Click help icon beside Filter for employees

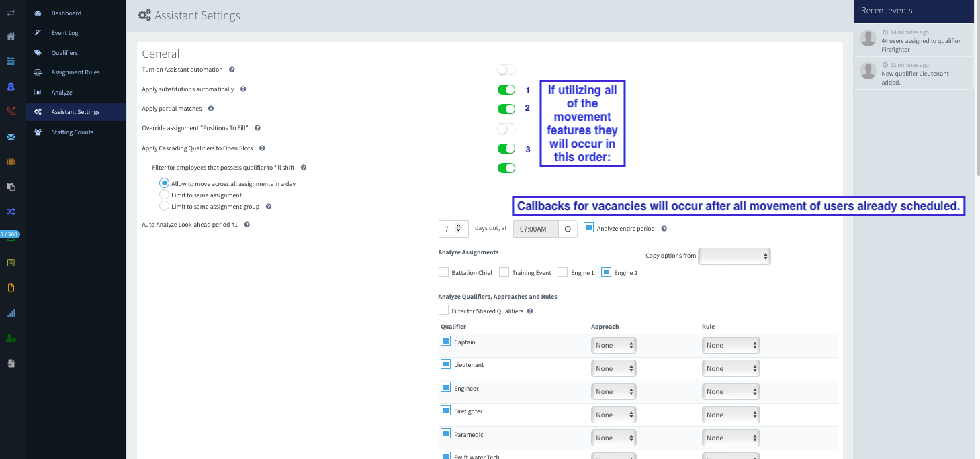304,168
